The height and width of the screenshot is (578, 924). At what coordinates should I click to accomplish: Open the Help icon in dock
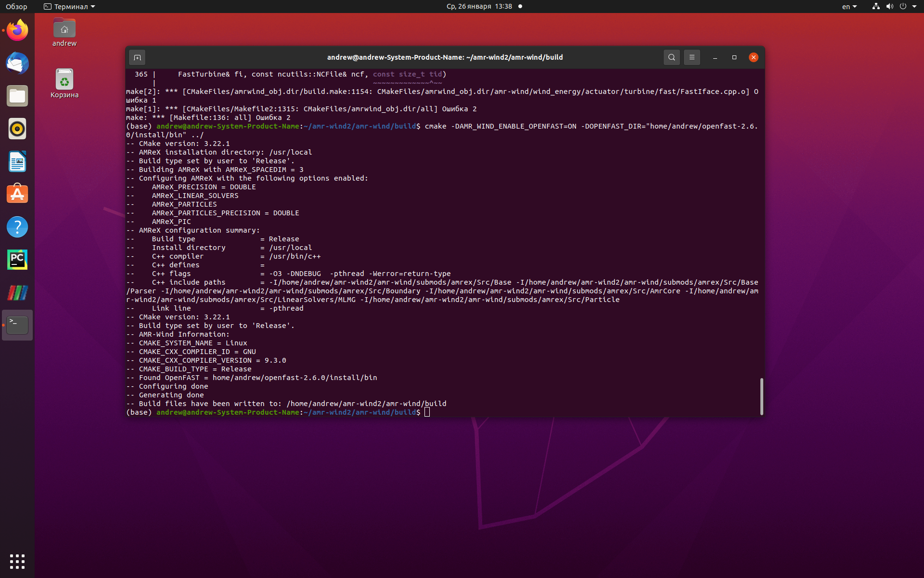tap(17, 227)
